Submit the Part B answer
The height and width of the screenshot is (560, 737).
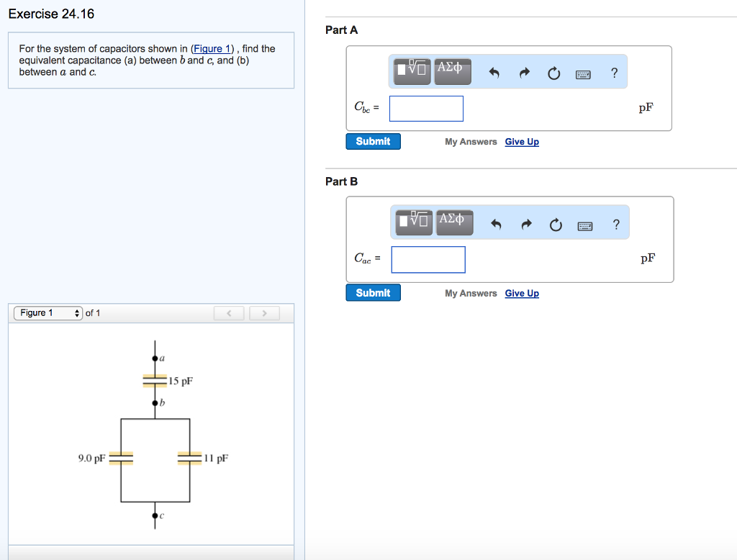pyautogui.click(x=373, y=292)
